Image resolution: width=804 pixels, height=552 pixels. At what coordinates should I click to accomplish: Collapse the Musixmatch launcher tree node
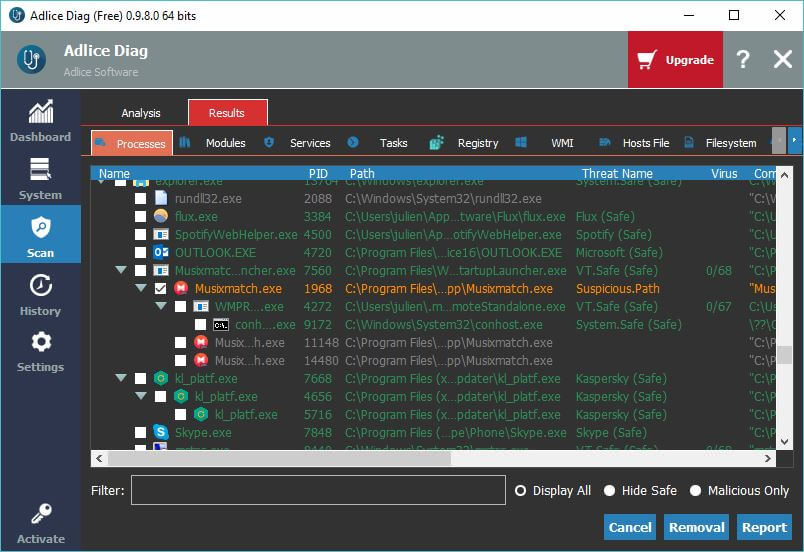click(x=121, y=270)
